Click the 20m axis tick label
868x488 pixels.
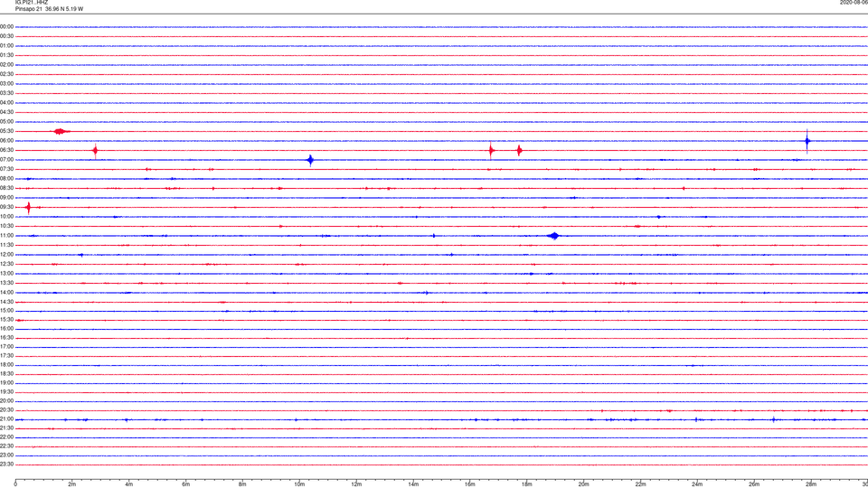coord(584,484)
